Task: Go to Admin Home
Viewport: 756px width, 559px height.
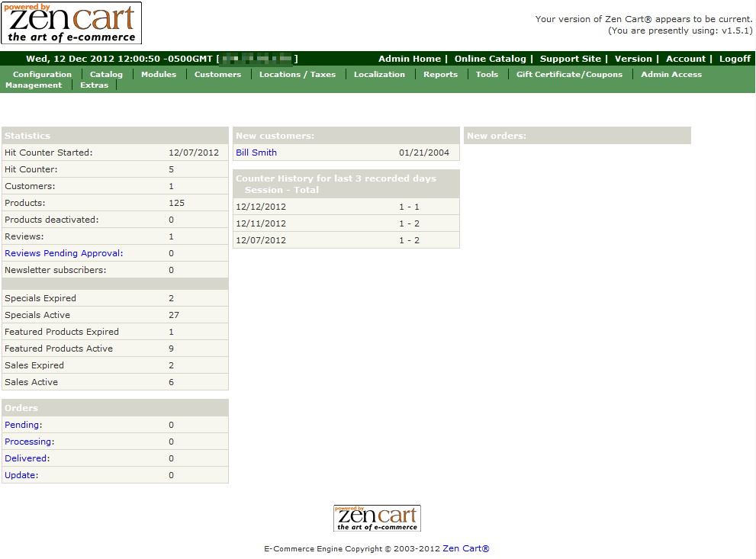Action: click(410, 59)
